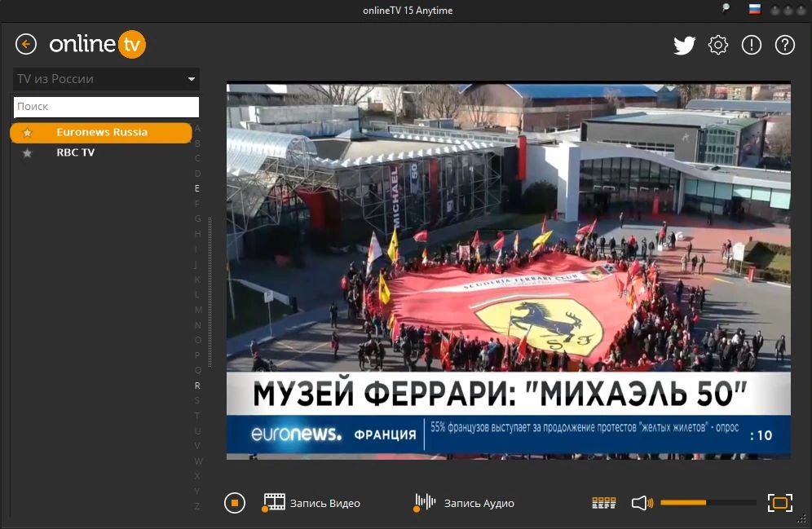Click the 'Поиск' search field
This screenshot has height=529, width=812.
click(x=106, y=107)
